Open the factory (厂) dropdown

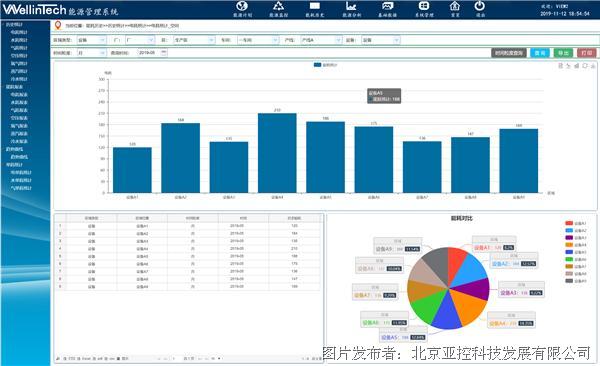tap(140, 40)
